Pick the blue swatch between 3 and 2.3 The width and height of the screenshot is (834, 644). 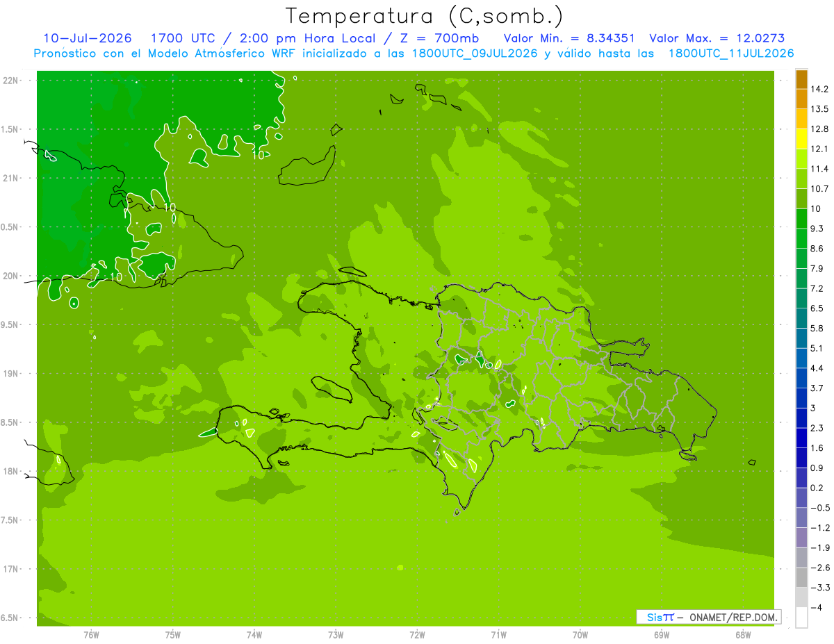click(x=801, y=418)
